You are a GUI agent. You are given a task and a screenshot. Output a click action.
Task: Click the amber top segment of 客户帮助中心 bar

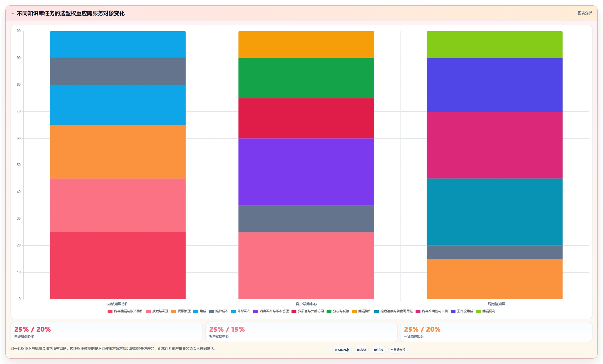tap(306, 45)
